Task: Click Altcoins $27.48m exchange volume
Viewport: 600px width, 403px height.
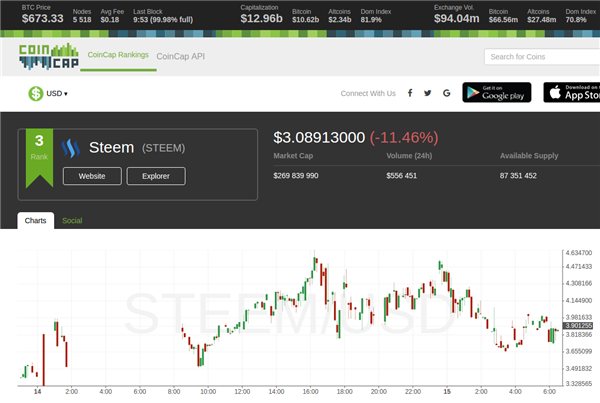Action: [x=541, y=16]
